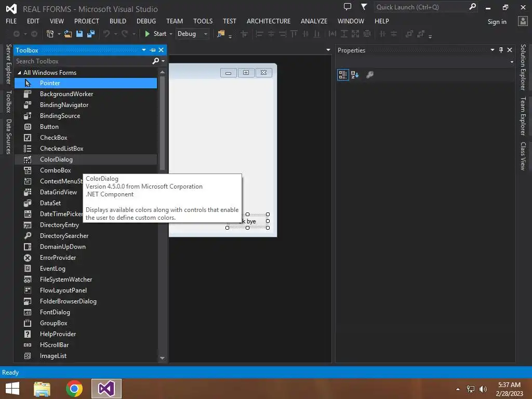Open the Properties window options dropdown arrow
Image resolution: width=532 pixels, height=399 pixels.
pos(493,50)
